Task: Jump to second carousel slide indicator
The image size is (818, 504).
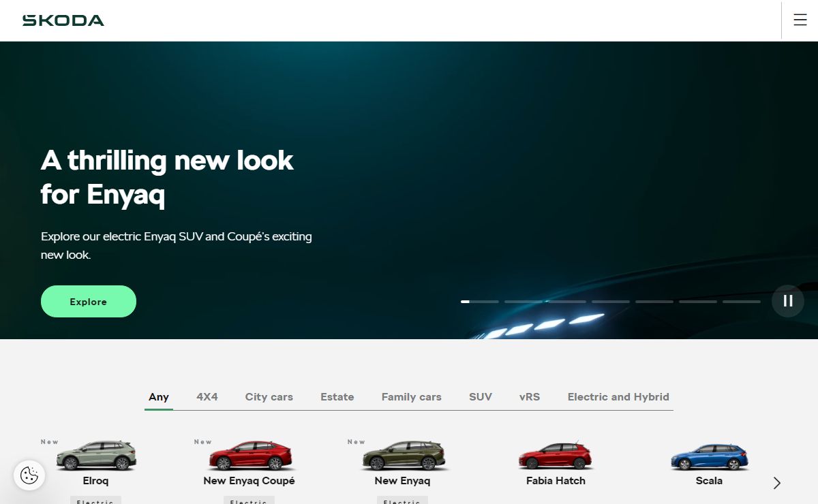Action: (x=524, y=301)
